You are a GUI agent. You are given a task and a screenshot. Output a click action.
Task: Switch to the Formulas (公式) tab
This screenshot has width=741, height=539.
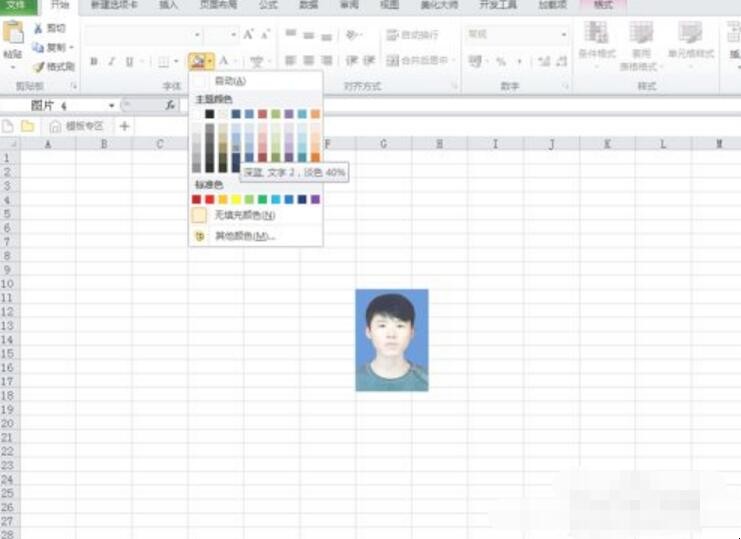[x=267, y=5]
